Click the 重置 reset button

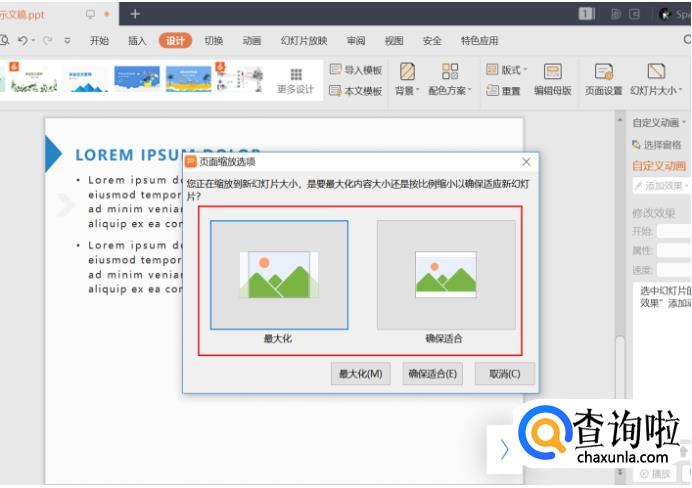(503, 91)
